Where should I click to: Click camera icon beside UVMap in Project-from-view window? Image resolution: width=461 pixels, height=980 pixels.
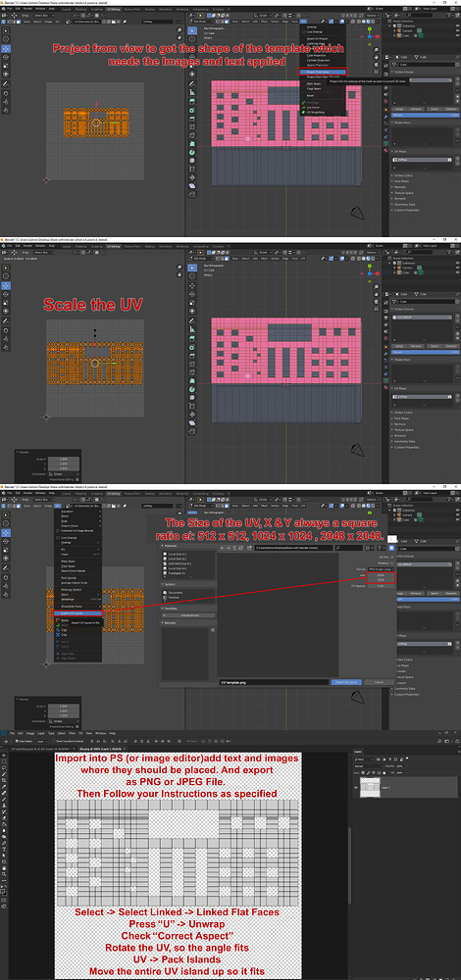450,159
